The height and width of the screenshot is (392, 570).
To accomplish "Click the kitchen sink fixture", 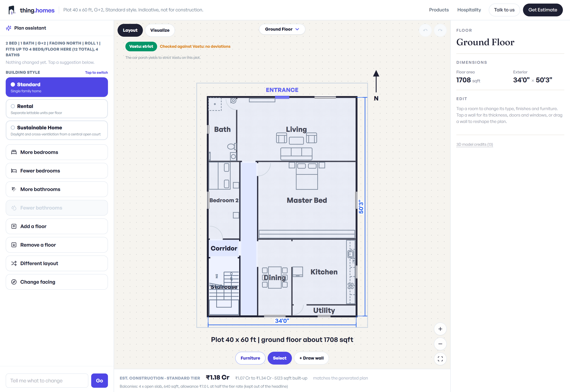I will [x=351, y=254].
